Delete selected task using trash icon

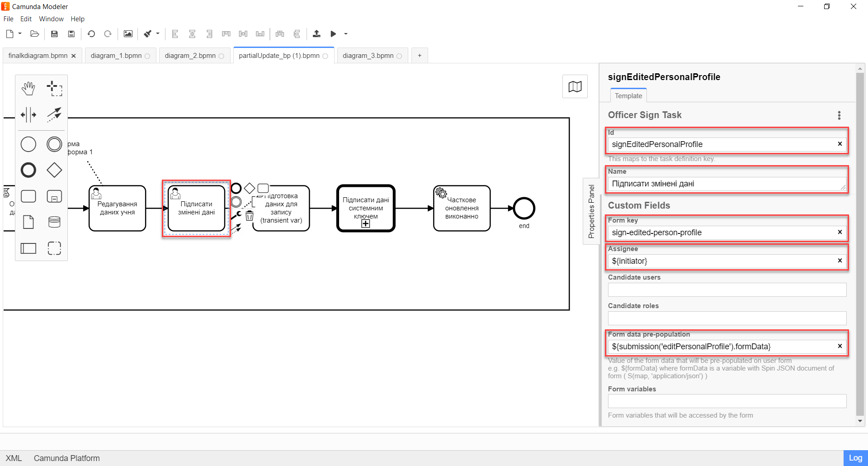(x=250, y=216)
